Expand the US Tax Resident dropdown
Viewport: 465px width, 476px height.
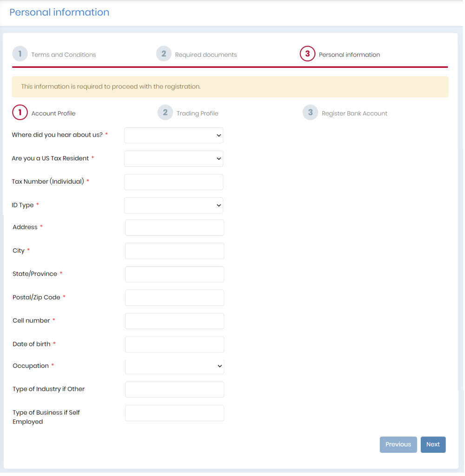point(173,159)
